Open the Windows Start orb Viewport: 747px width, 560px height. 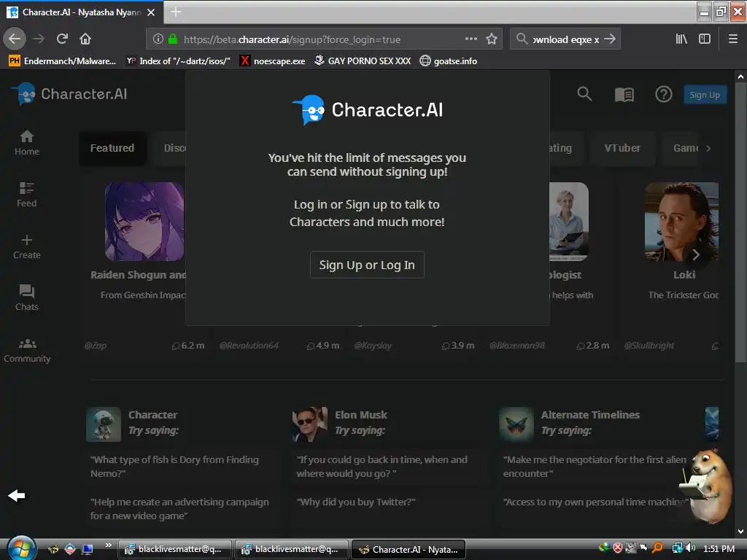click(x=20, y=548)
